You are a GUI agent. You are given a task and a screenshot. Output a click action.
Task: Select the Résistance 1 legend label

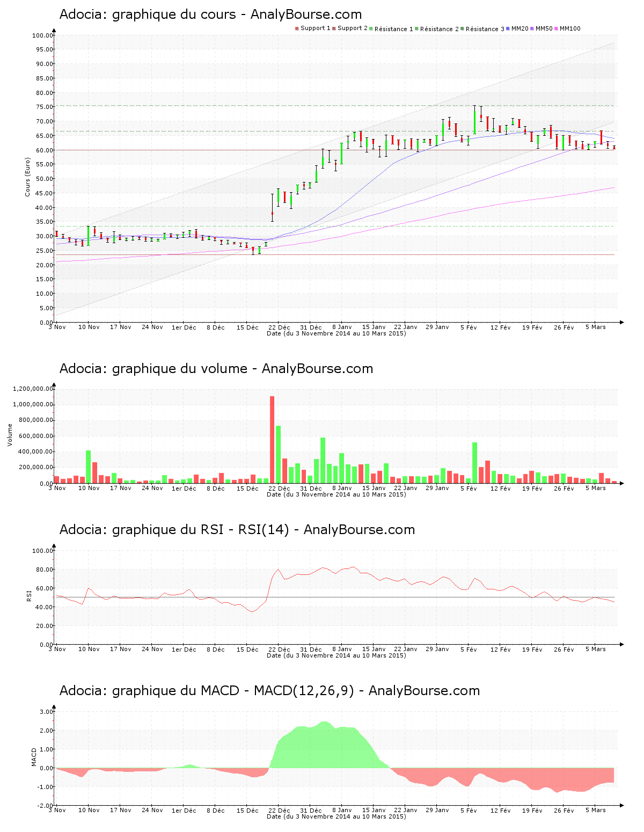394,28
